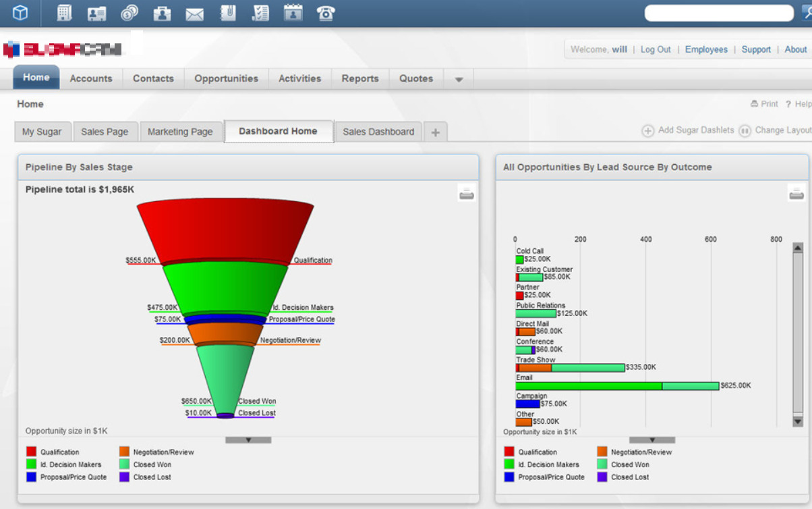The height and width of the screenshot is (509, 812).
Task: Open the Activities module tab
Action: tap(300, 78)
